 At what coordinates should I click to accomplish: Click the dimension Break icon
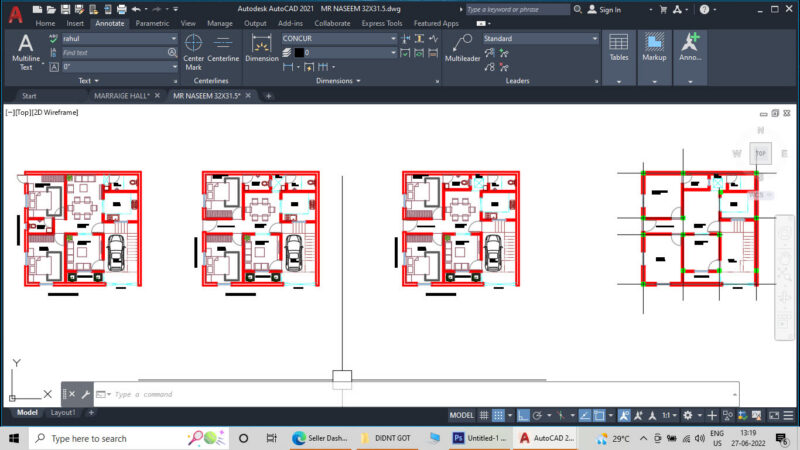coord(406,38)
